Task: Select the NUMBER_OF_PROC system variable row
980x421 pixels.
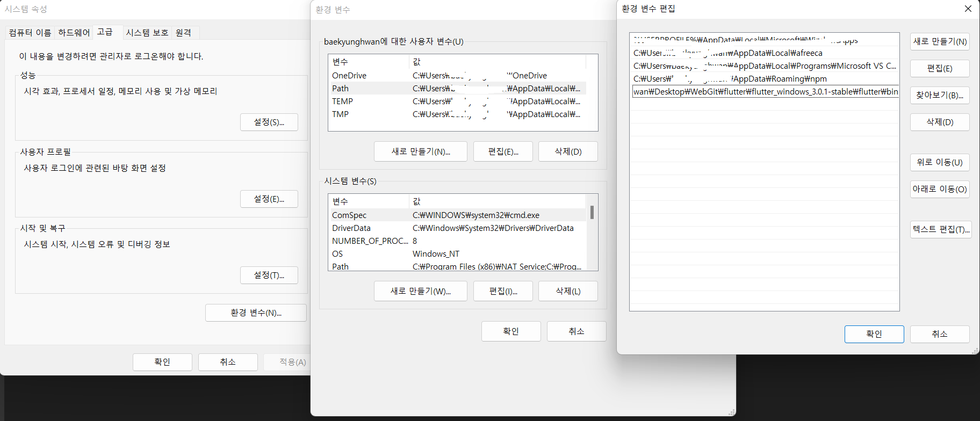Action: click(457, 241)
